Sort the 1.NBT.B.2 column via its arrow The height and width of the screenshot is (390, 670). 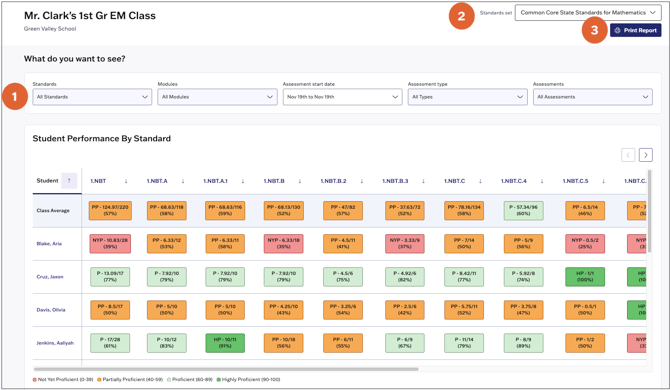(x=361, y=181)
